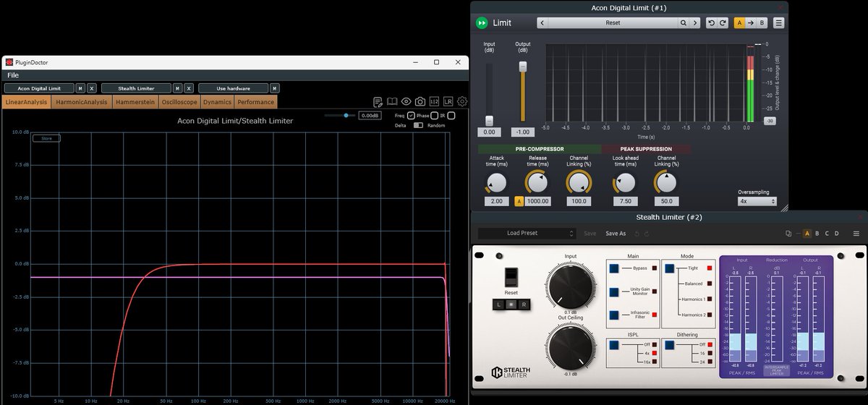
Task: Click the undo arrow in Acon Limit
Action: click(712, 23)
